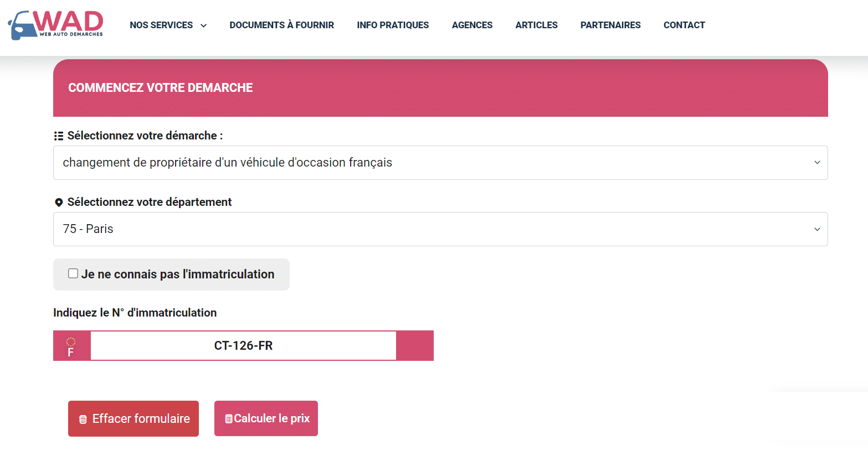The width and height of the screenshot is (868, 461).
Task: Tick 'Je ne connais pas l'immatriculation' checkbox
Action: point(73,273)
